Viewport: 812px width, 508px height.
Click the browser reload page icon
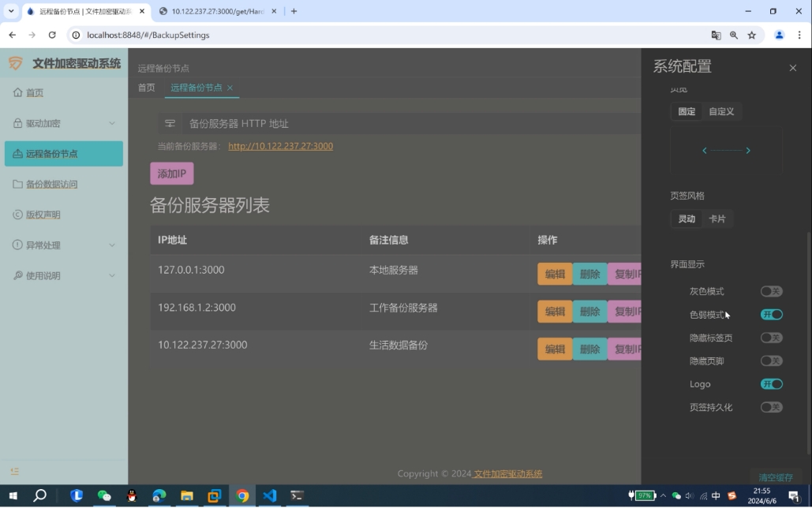tap(52, 35)
